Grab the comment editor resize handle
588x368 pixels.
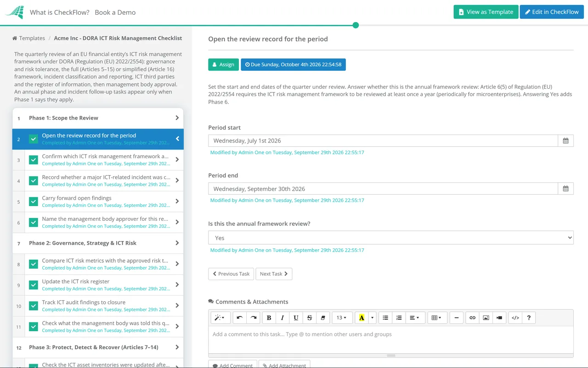point(391,355)
